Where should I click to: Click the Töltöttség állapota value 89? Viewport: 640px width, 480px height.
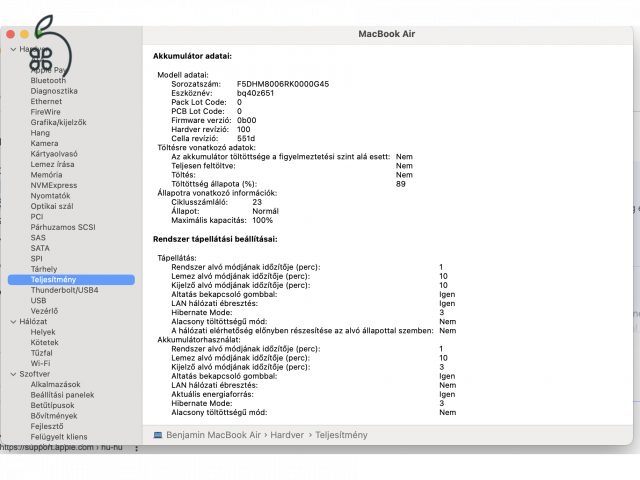(401, 184)
